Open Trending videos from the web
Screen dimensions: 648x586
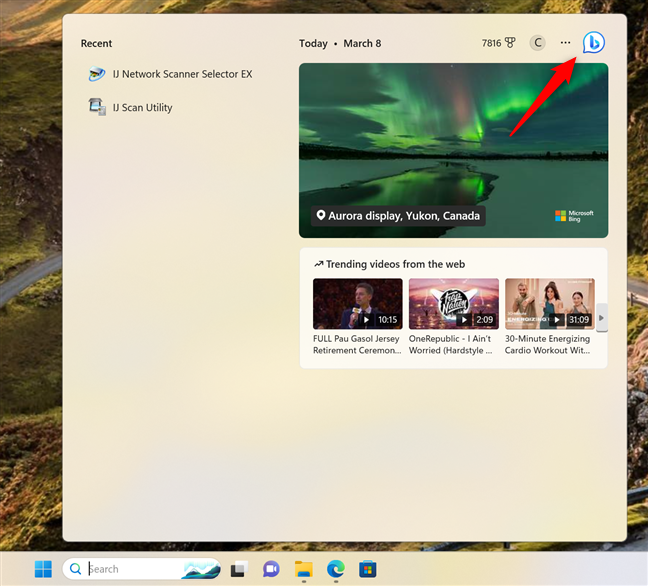[x=395, y=264]
